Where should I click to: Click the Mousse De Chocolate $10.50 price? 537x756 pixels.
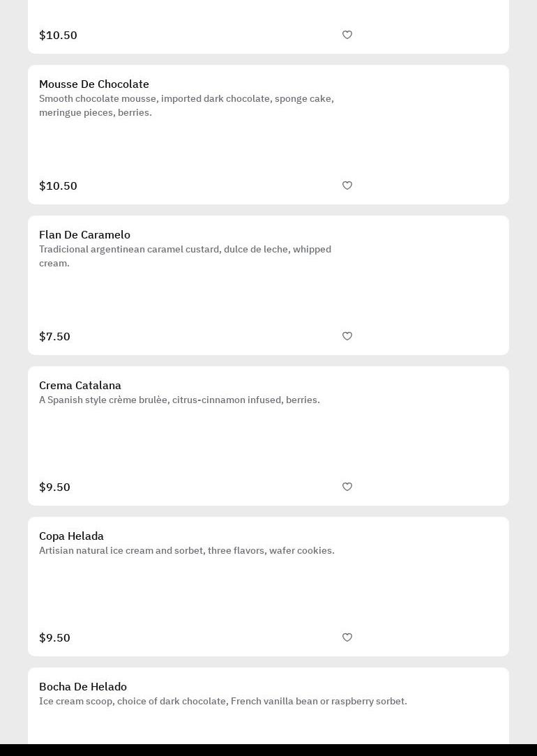58,186
